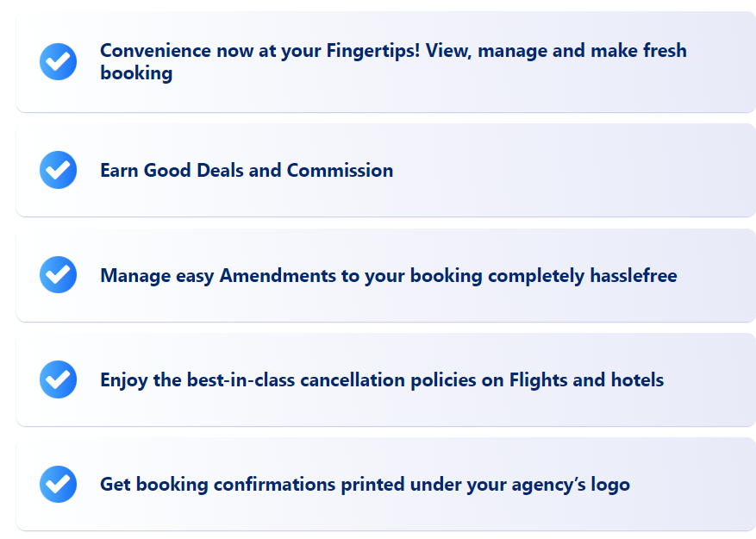Select the 'Get booking confirmations printed' text
756x539 pixels.
point(365,485)
